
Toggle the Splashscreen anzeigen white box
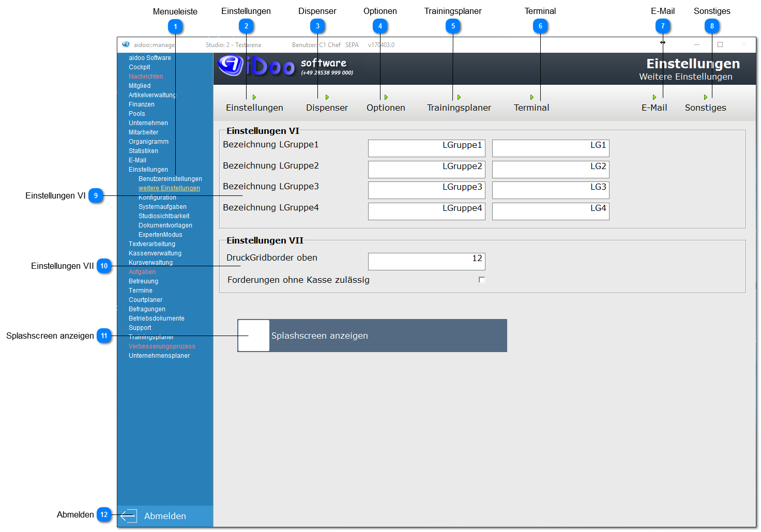click(x=253, y=336)
